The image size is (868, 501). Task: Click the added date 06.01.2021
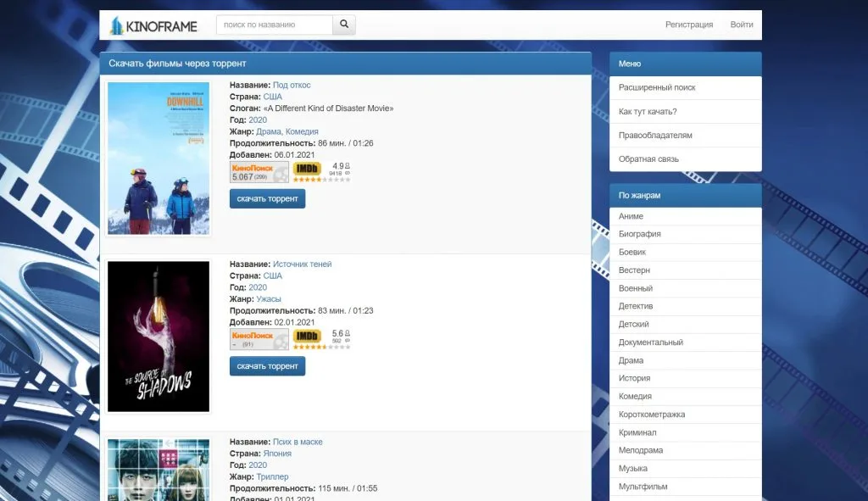pos(294,155)
